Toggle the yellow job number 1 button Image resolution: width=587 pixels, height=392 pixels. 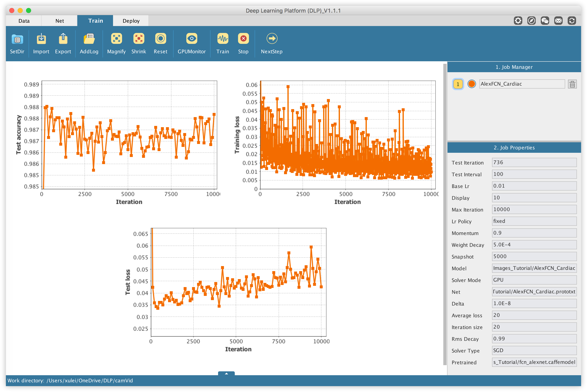(458, 84)
